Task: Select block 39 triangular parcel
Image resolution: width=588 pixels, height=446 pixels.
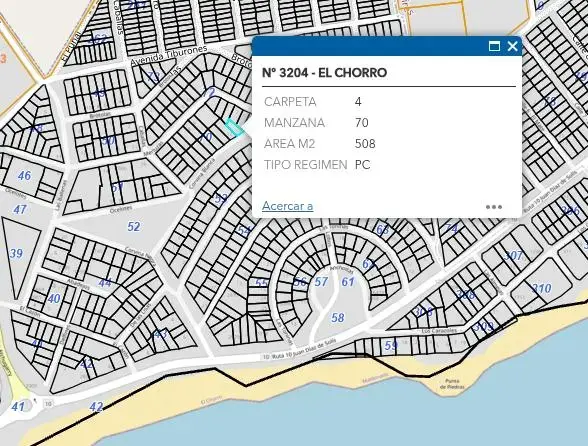Action: coord(16,254)
